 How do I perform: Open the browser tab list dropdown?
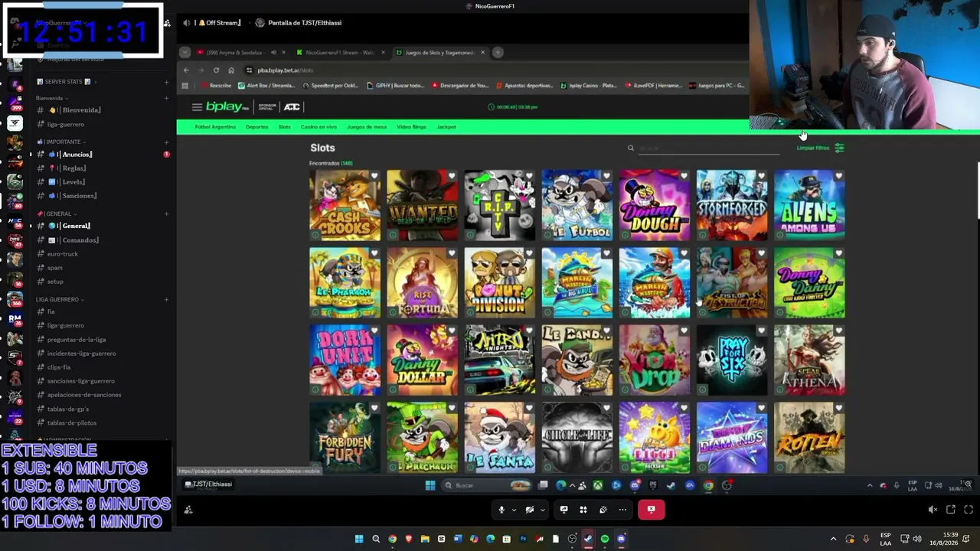click(x=185, y=53)
